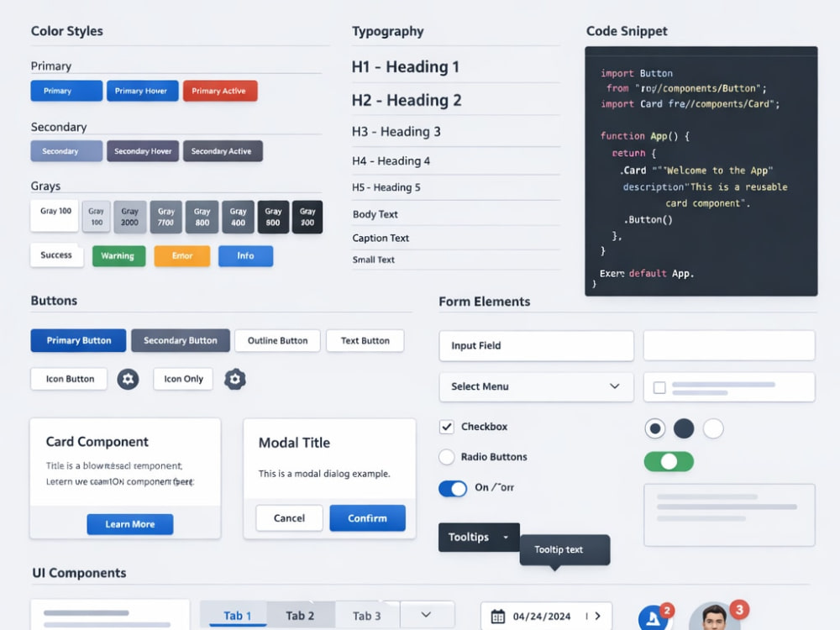The width and height of the screenshot is (840, 630).
Task: Click the Tooltips button
Action: point(479,538)
